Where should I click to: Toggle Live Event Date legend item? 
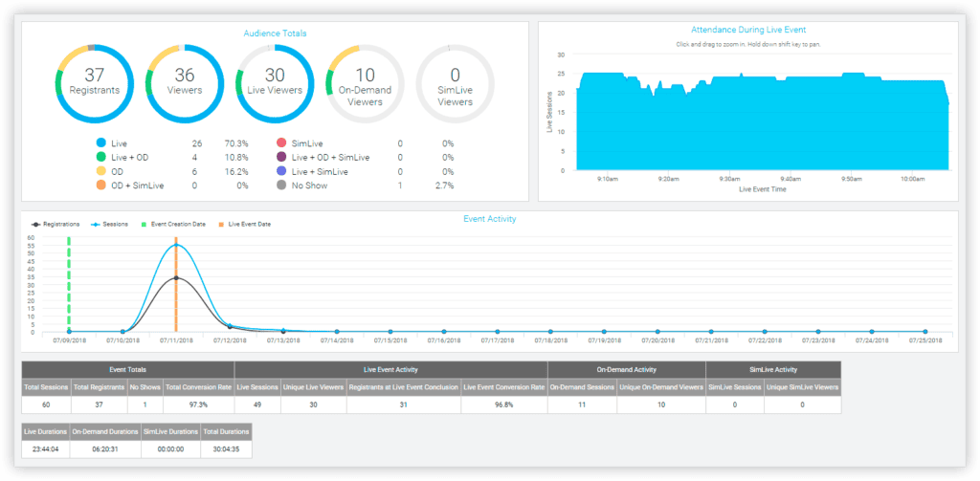tap(244, 225)
